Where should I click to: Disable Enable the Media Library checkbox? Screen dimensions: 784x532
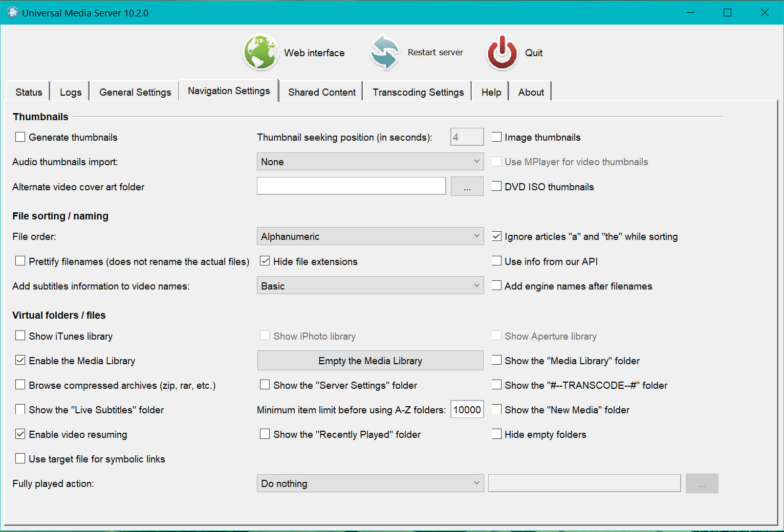tap(20, 360)
